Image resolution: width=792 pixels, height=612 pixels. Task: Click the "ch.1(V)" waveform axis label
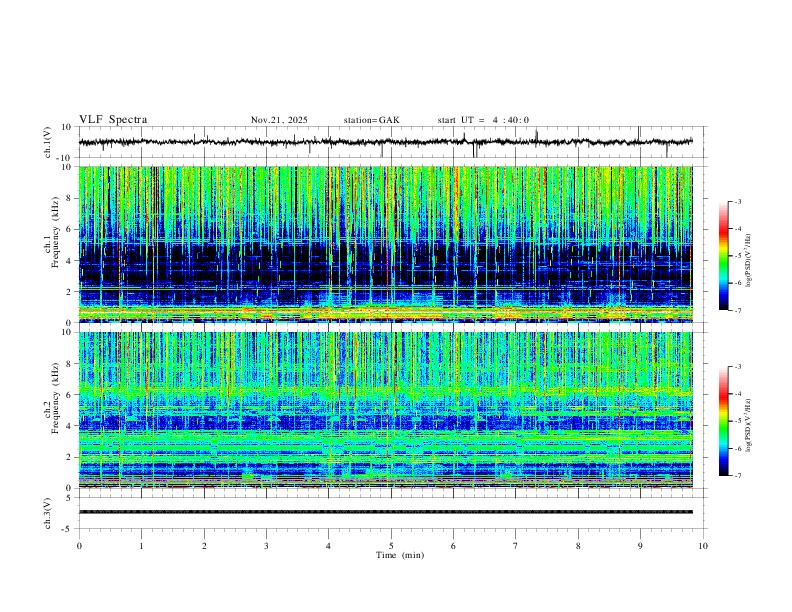pyautogui.click(x=48, y=142)
